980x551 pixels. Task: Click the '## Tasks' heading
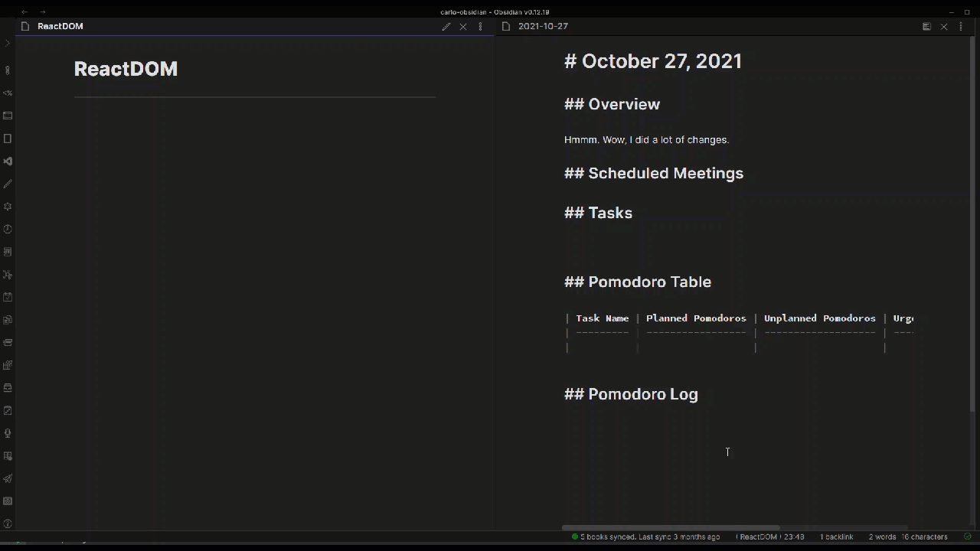pyautogui.click(x=598, y=213)
